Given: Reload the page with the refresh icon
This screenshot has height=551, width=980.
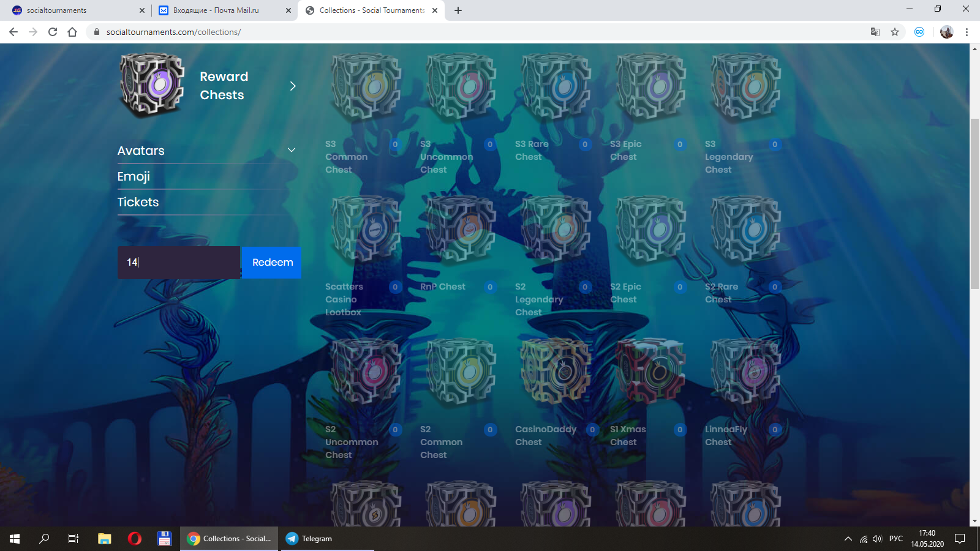Looking at the screenshot, I should (53, 32).
